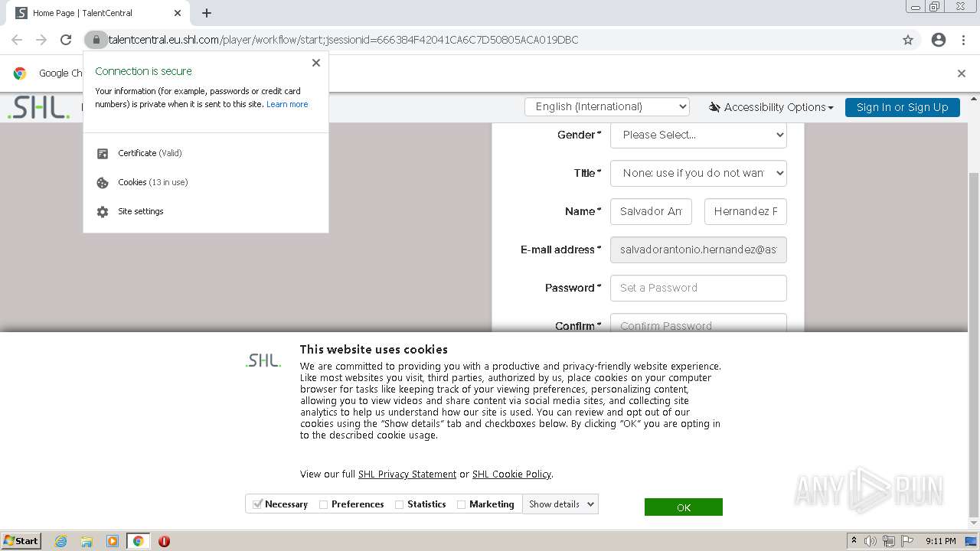Screen dimensions: 980x551
Task: Click the volume icon in the system tray
Action: tap(871, 541)
